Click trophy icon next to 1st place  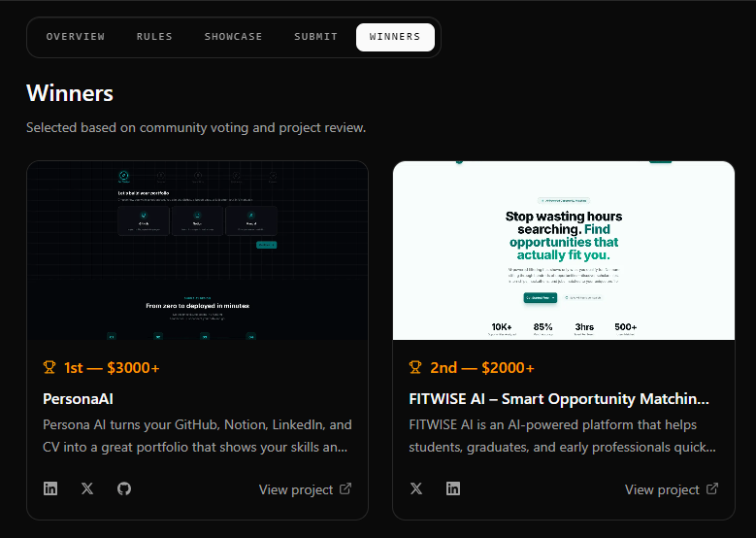point(49,368)
